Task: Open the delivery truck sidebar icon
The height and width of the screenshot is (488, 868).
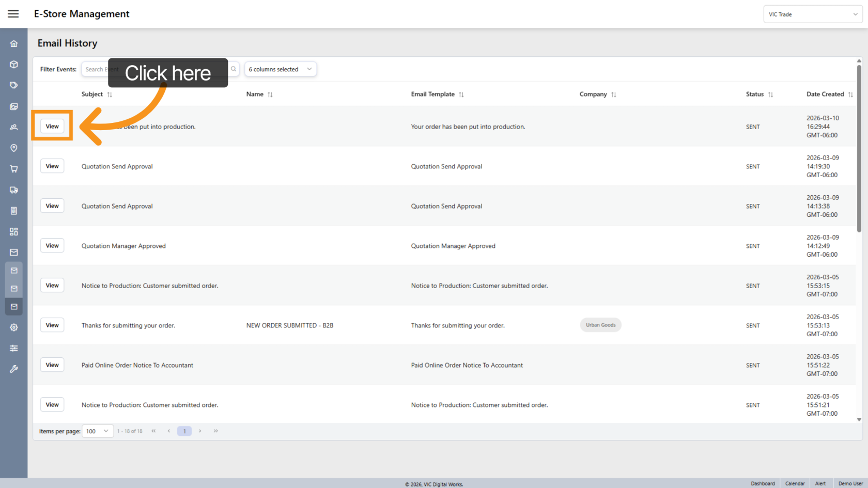Action: [14, 190]
